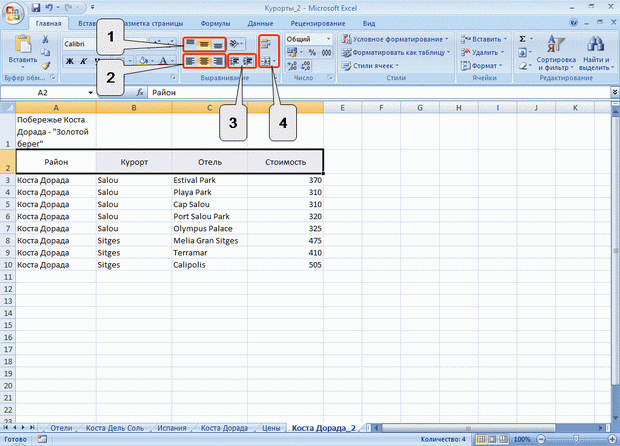
Task: Pick the font color A
Action: [163, 61]
